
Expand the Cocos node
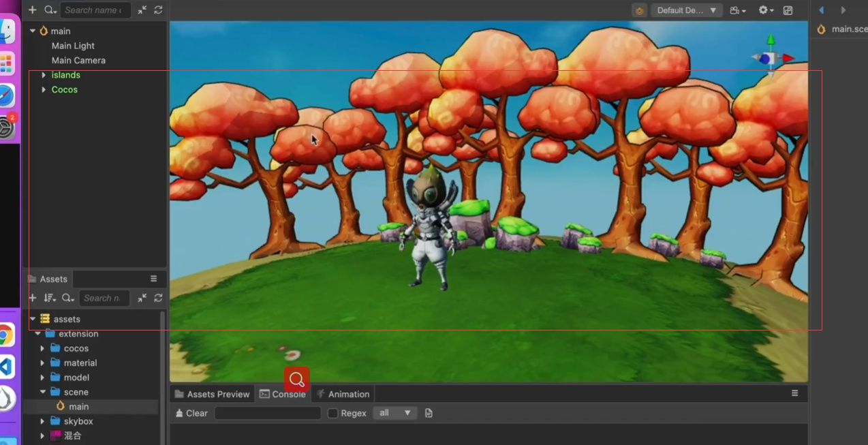click(44, 89)
